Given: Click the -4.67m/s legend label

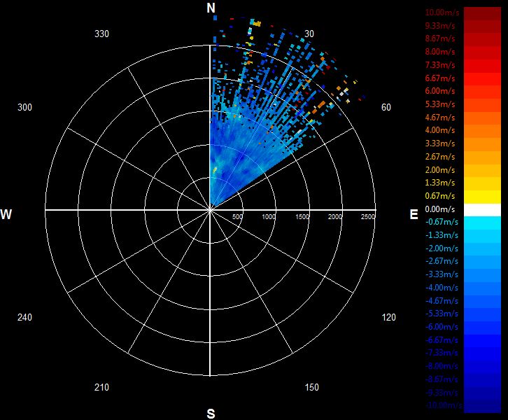Looking at the screenshot, I should click(x=442, y=301).
